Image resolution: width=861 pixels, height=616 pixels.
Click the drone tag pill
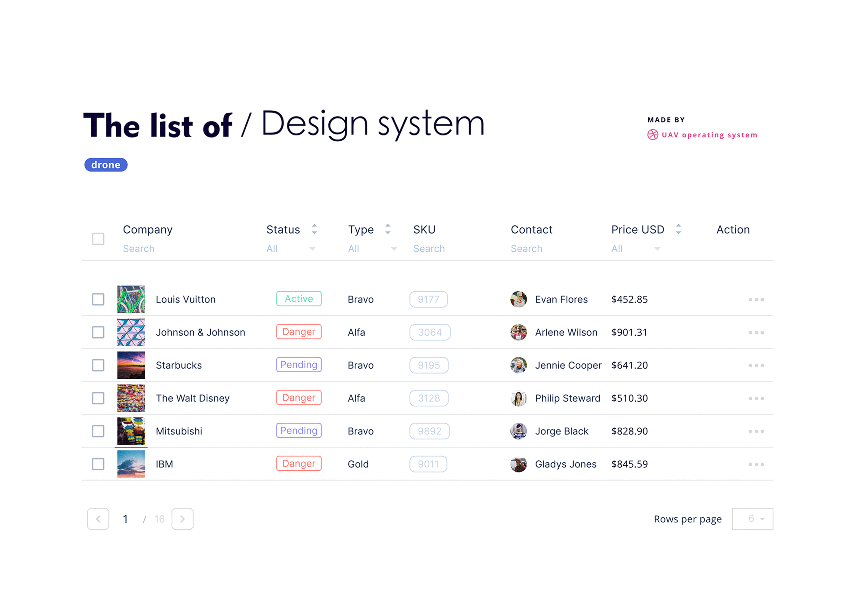click(106, 165)
